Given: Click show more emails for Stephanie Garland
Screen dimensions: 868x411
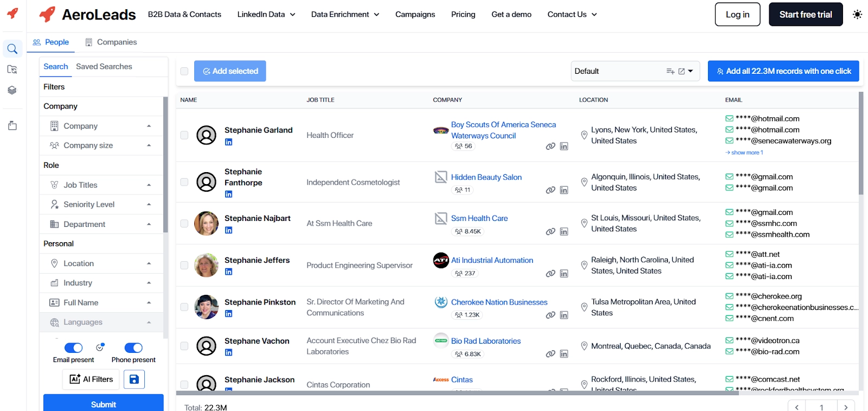Looking at the screenshot, I should (x=744, y=153).
